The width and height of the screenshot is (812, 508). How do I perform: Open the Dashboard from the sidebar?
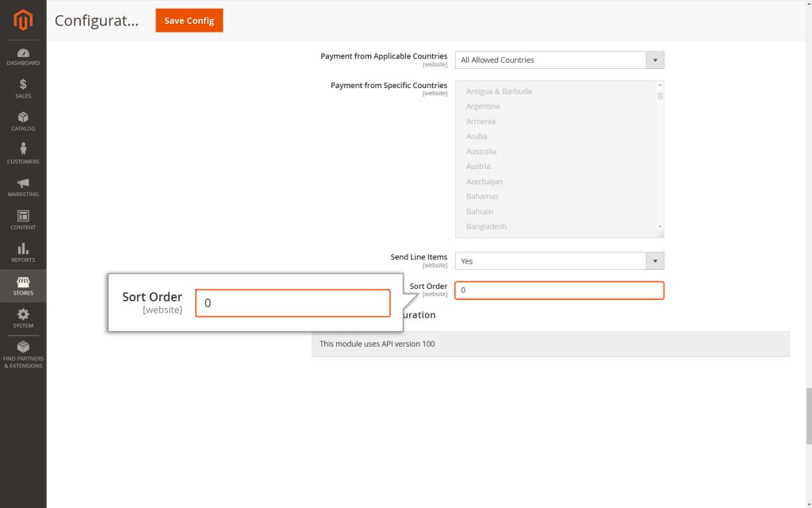(x=23, y=53)
